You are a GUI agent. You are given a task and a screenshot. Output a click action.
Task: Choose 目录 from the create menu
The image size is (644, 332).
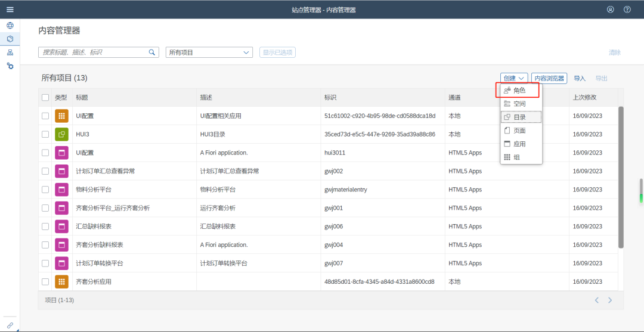click(x=521, y=117)
